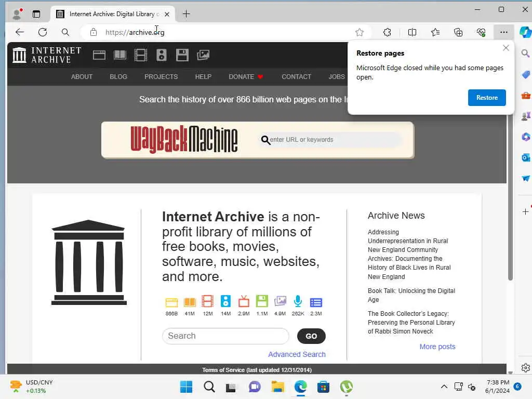
Task: Open the PROJECTS menu item
Action: tap(161, 77)
